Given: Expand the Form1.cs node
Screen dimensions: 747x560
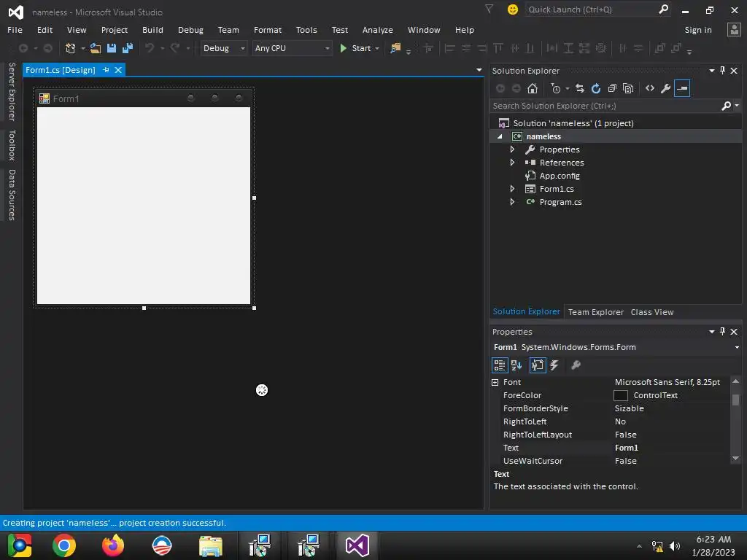Looking at the screenshot, I should 512,189.
